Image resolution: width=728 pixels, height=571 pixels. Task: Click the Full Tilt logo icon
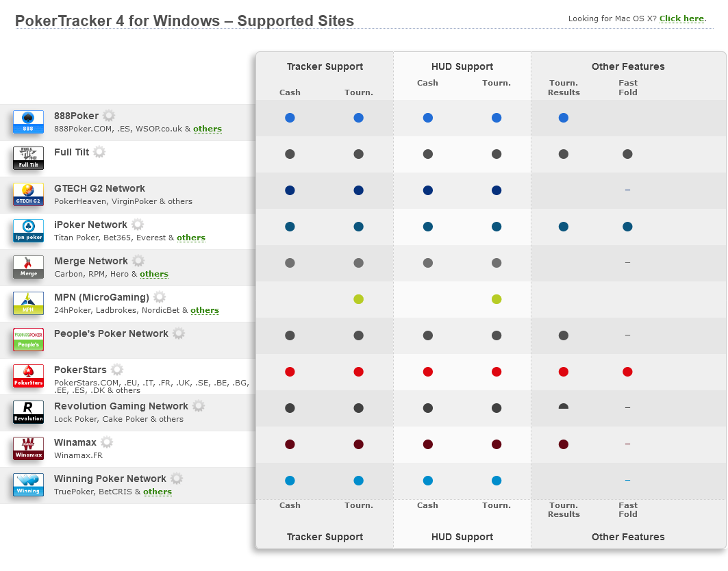coord(28,158)
